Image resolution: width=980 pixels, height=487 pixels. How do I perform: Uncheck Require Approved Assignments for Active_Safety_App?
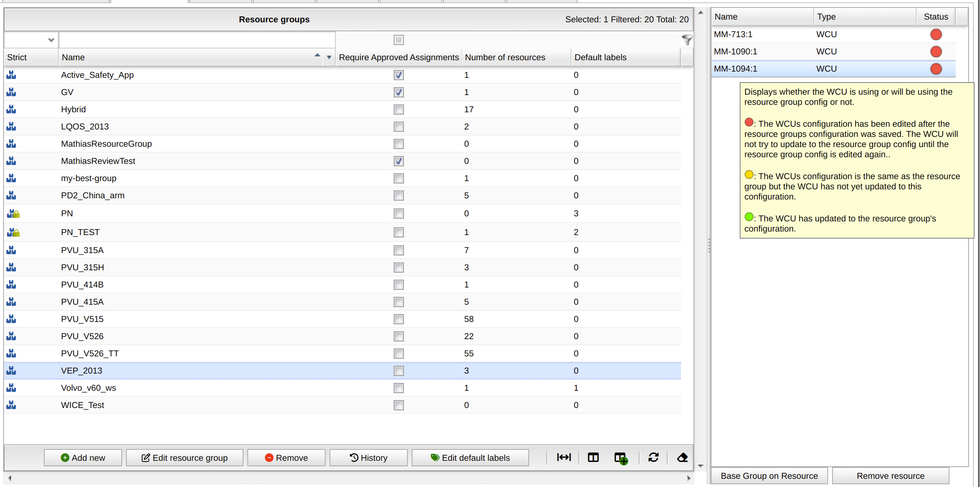tap(398, 75)
